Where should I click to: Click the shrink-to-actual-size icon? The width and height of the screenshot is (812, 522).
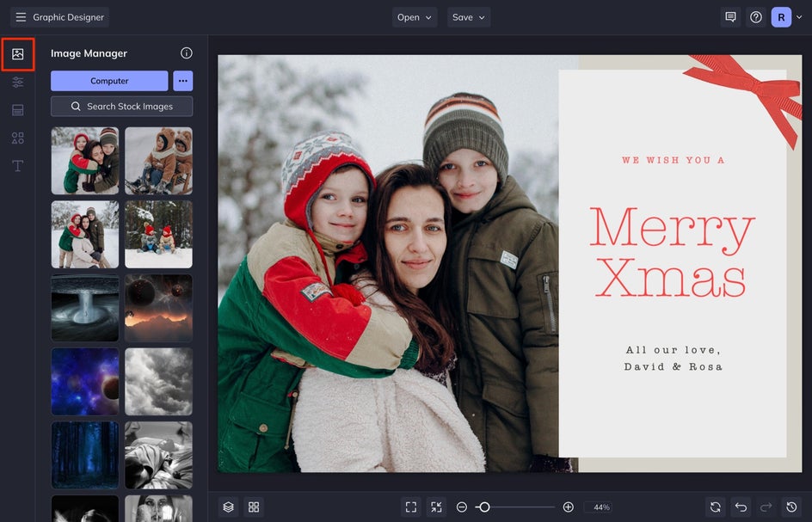[437, 507]
